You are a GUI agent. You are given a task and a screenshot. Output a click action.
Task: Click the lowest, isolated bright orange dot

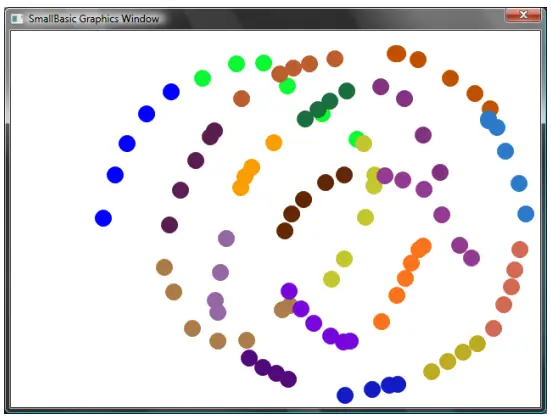click(x=381, y=321)
